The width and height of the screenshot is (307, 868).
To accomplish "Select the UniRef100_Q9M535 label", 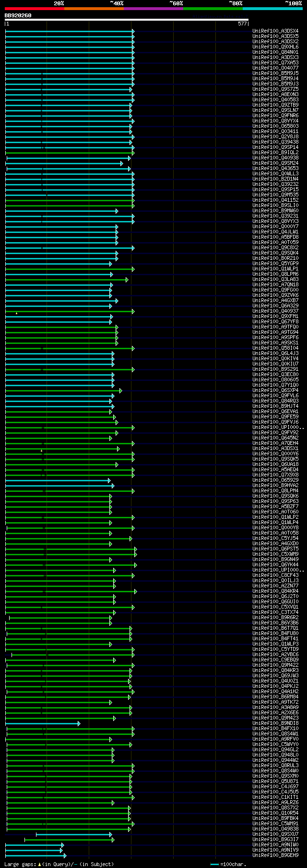I will pos(275,195).
